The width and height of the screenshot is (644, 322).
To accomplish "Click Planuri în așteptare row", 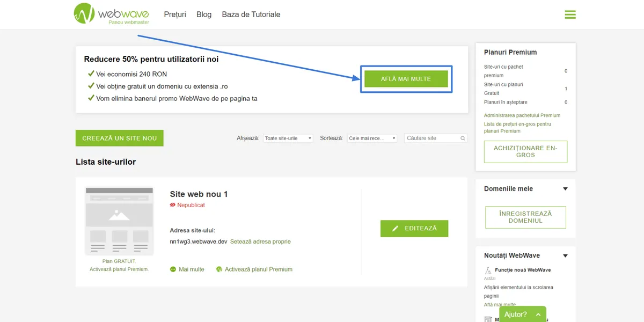I will click(x=525, y=102).
